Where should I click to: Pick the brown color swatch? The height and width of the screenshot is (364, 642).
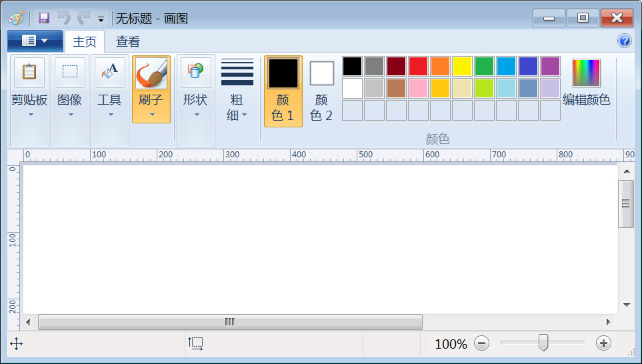[x=397, y=89]
